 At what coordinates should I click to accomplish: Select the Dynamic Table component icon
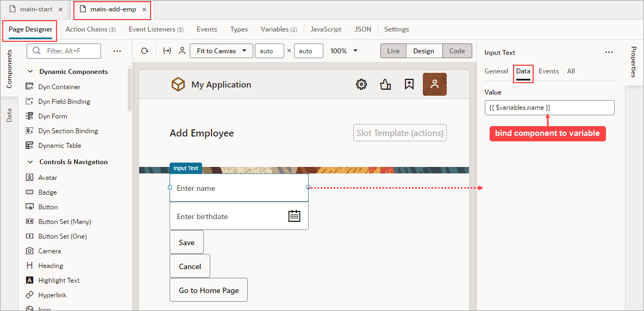[x=29, y=145]
